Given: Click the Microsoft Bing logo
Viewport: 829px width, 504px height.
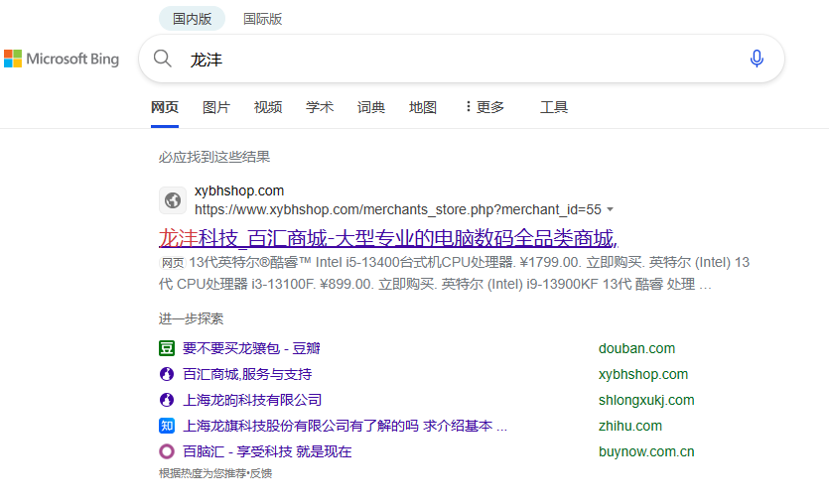Looking at the screenshot, I should (62, 59).
